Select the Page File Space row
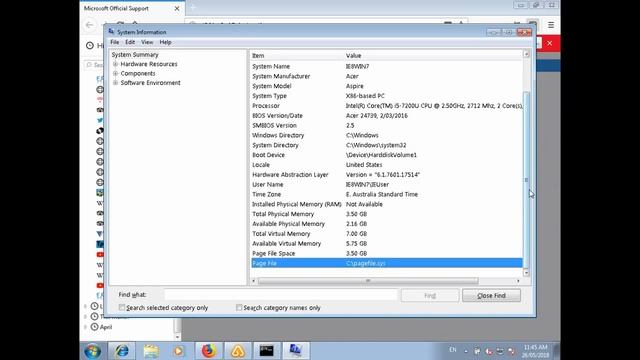The image size is (640, 360). [x=387, y=253]
